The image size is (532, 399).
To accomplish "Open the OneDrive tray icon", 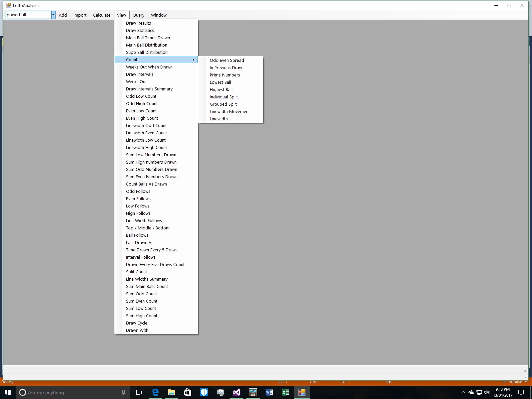I will [x=471, y=392].
